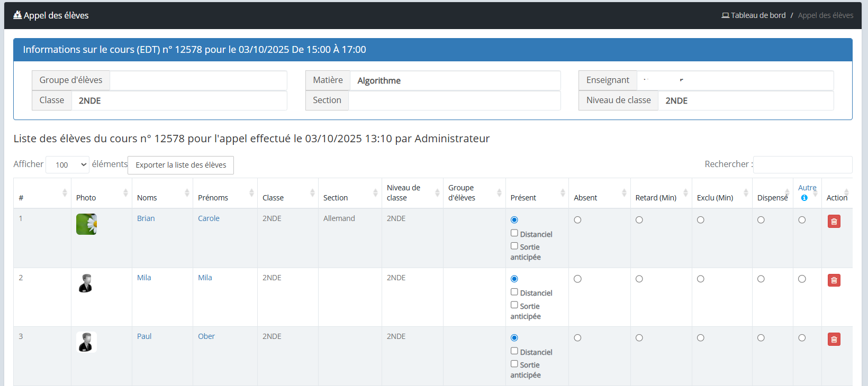Click the Appel des élèves page title
Image resolution: width=868 pixels, height=386 pixels.
tap(51, 15)
